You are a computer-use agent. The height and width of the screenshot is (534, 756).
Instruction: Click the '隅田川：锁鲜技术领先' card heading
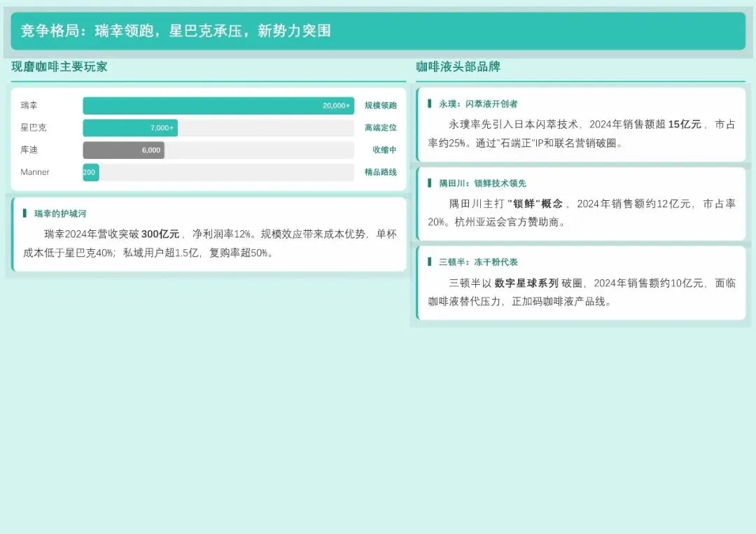[482, 183]
